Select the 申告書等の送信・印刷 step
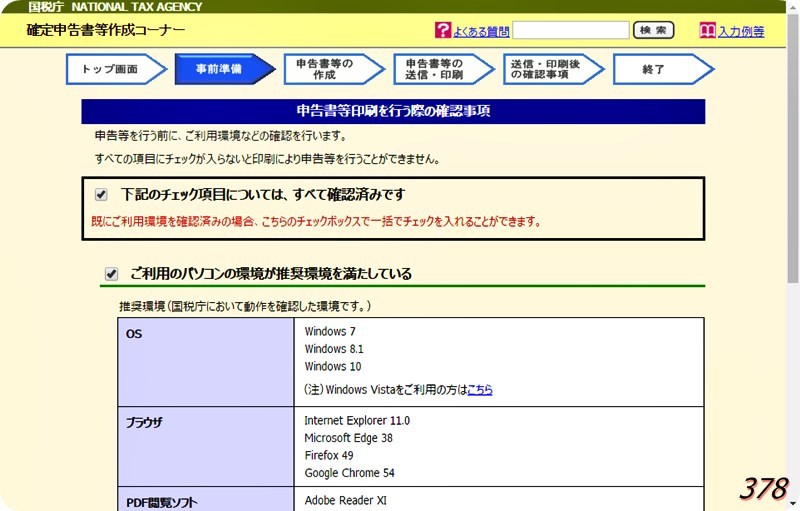 coord(443,69)
